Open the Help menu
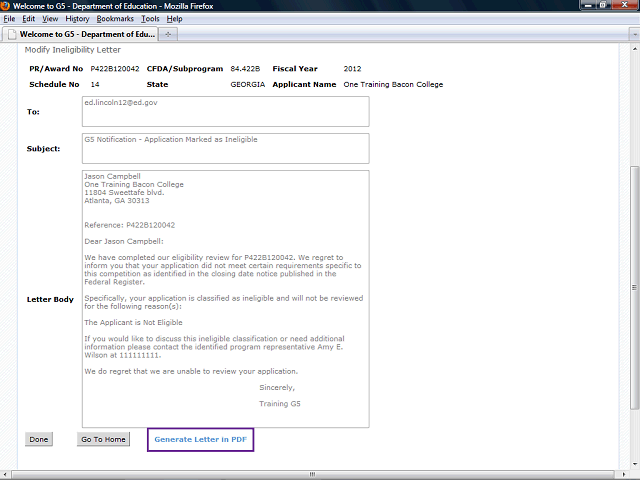The height and width of the screenshot is (480, 640). pyautogui.click(x=174, y=19)
